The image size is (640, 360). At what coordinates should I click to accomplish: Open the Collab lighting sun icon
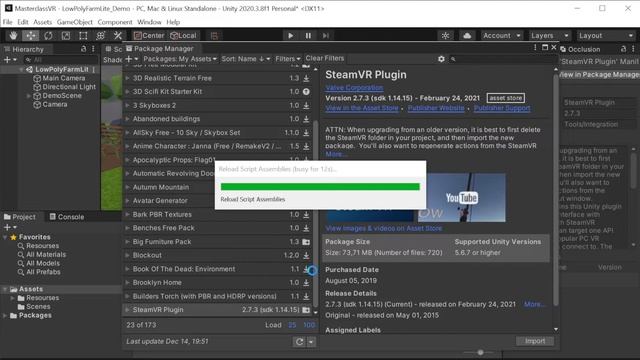tap(445, 36)
